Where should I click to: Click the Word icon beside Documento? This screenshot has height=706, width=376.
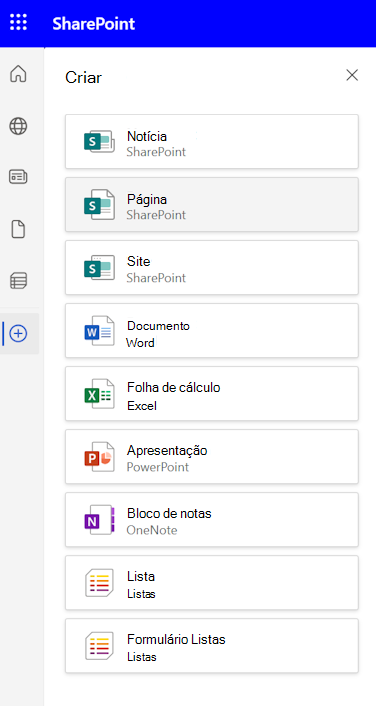[99, 330]
